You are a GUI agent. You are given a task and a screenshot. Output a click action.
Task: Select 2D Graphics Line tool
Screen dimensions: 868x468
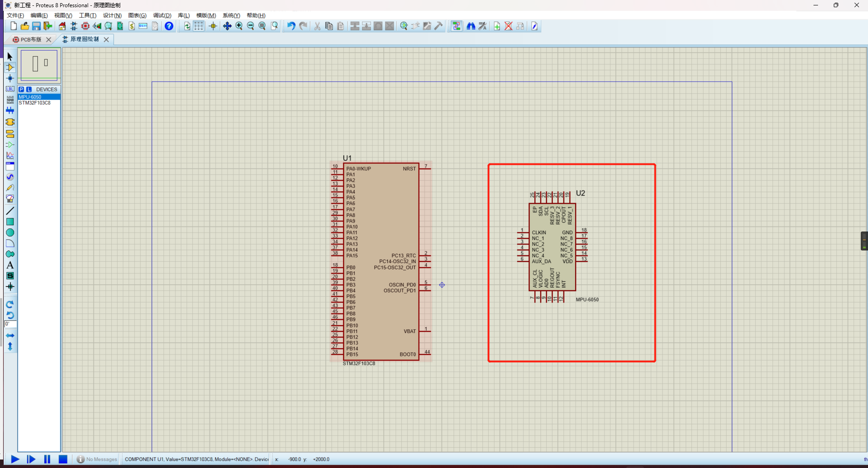tap(10, 211)
